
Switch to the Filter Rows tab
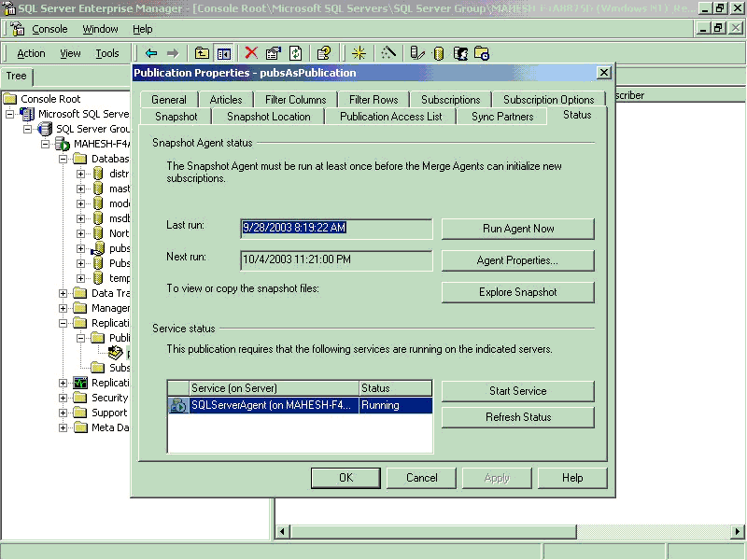[x=373, y=100]
